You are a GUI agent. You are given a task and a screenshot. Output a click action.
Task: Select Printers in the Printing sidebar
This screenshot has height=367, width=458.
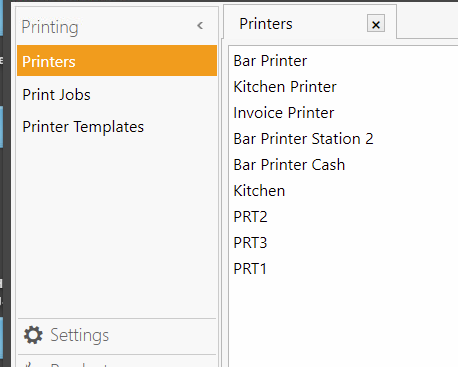[x=117, y=61]
